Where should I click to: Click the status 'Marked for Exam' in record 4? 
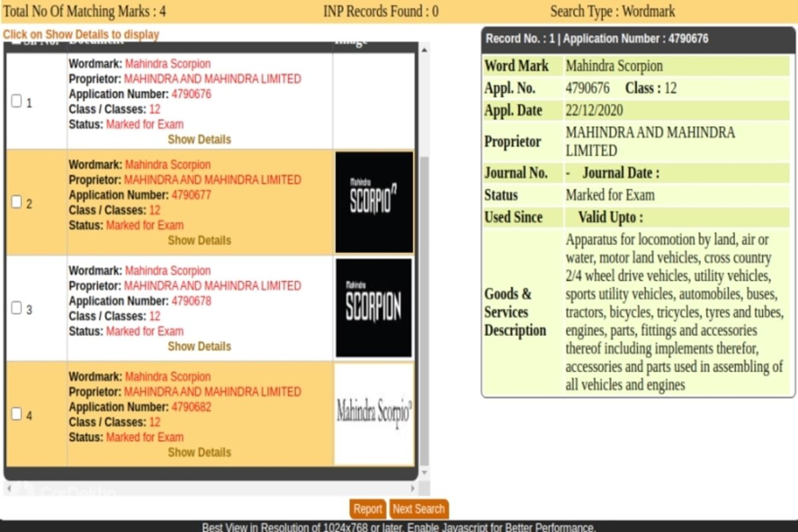click(144, 437)
